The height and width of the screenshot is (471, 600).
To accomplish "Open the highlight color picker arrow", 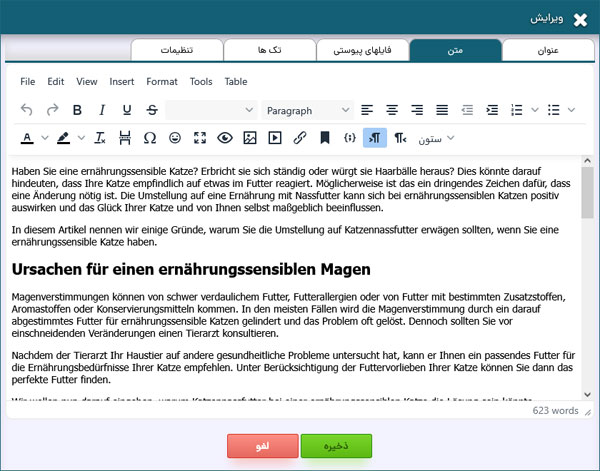I will pyautogui.click(x=81, y=138).
